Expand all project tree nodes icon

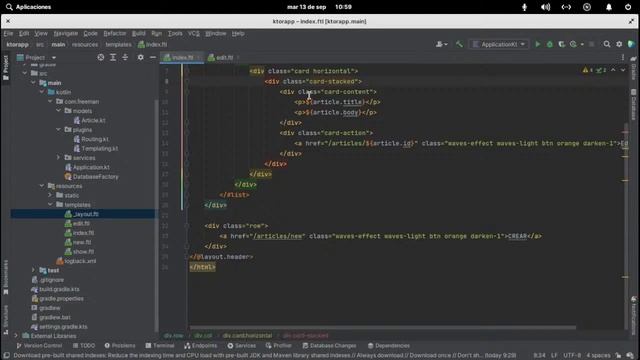(113, 58)
